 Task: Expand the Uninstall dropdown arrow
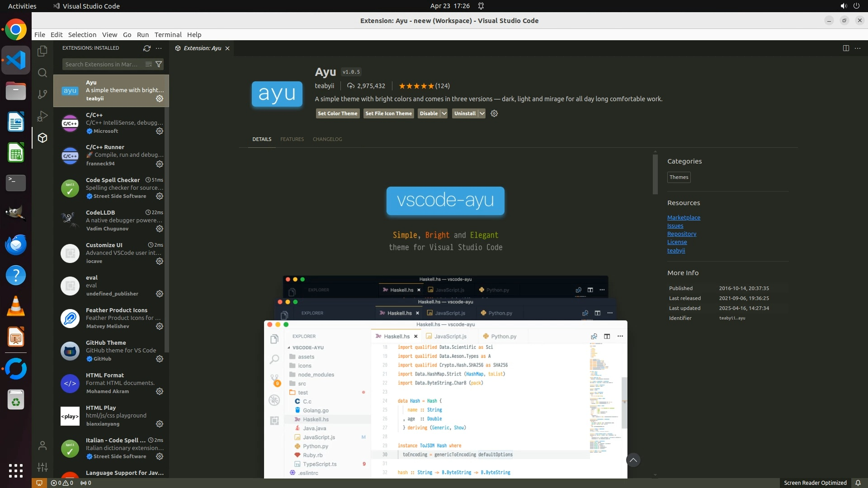tap(482, 113)
